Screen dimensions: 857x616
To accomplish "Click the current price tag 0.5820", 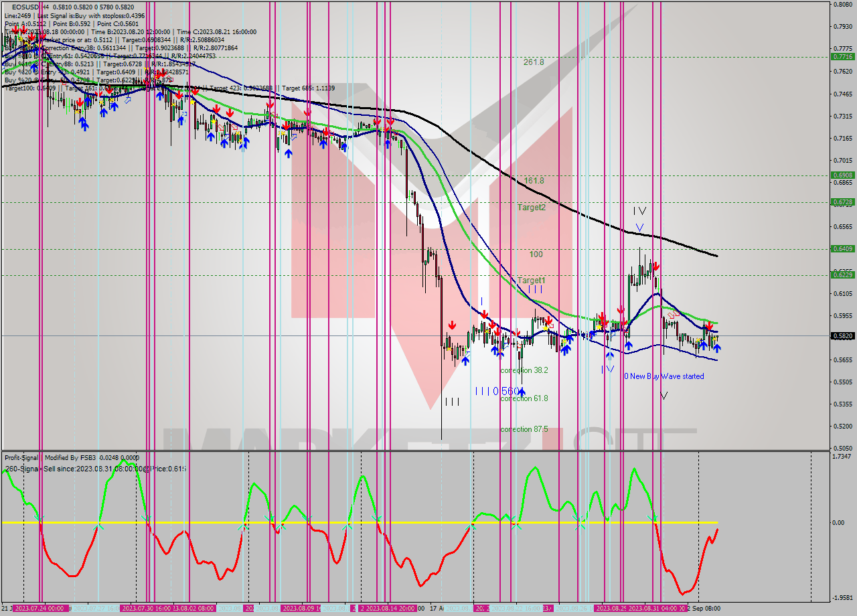I will 842,336.
